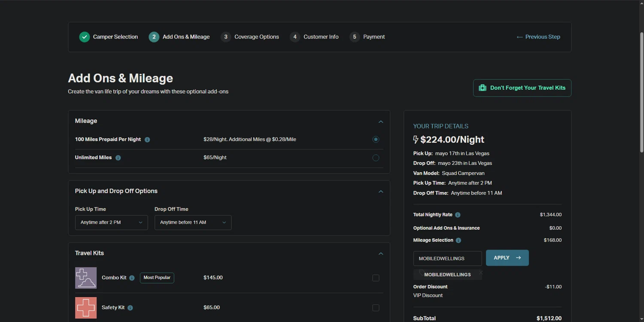
Task: Click Safety Kit info icon
Action: click(130, 308)
